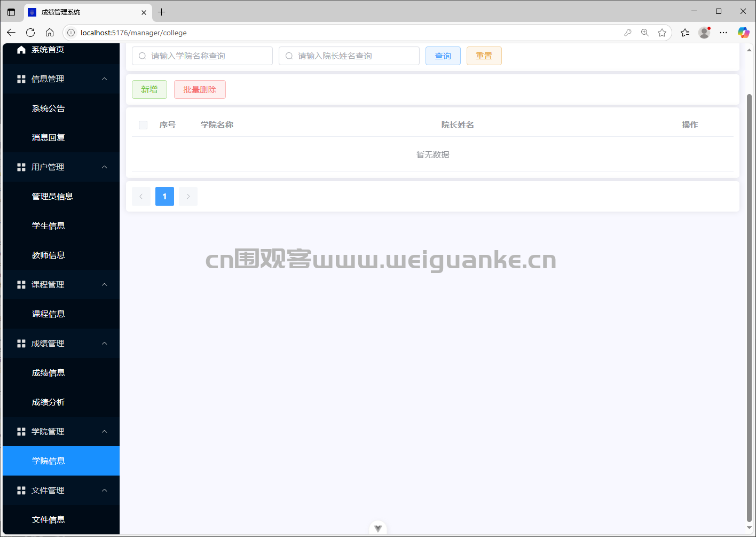Open 系统公告 menu item

point(61,108)
